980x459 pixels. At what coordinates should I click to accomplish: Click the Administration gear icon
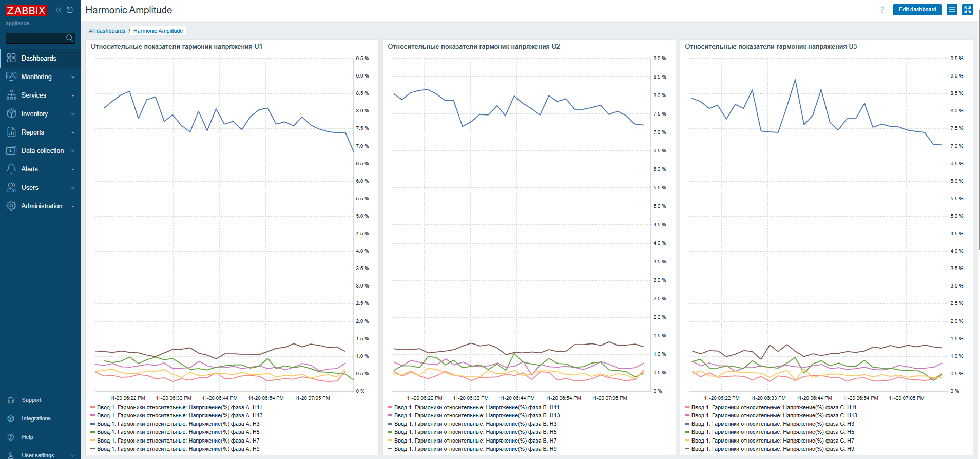point(11,206)
